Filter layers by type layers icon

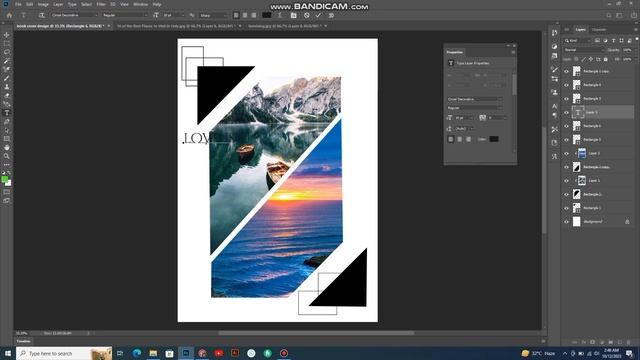coord(613,40)
